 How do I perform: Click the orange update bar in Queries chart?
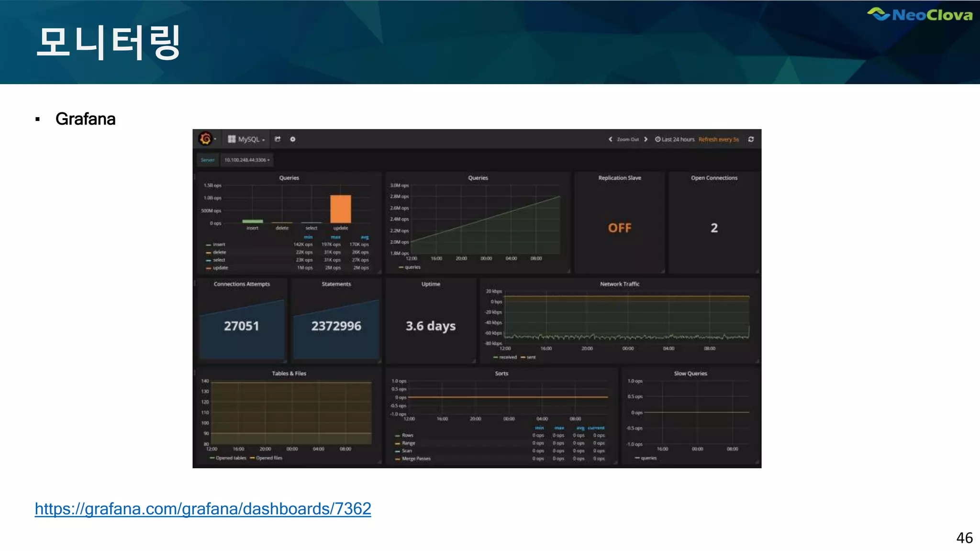click(340, 209)
